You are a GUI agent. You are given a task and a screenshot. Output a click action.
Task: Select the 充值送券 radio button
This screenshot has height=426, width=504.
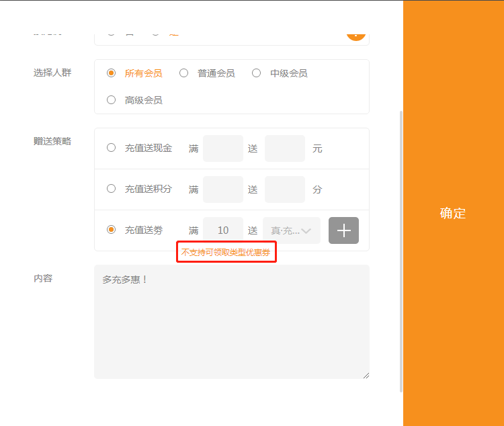click(112, 230)
